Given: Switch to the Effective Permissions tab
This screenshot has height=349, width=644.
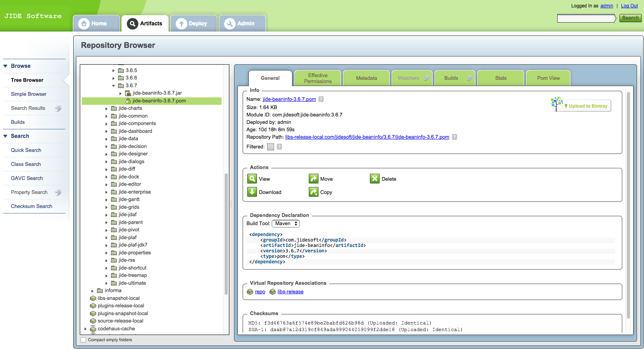Looking at the screenshot, I should click(318, 78).
